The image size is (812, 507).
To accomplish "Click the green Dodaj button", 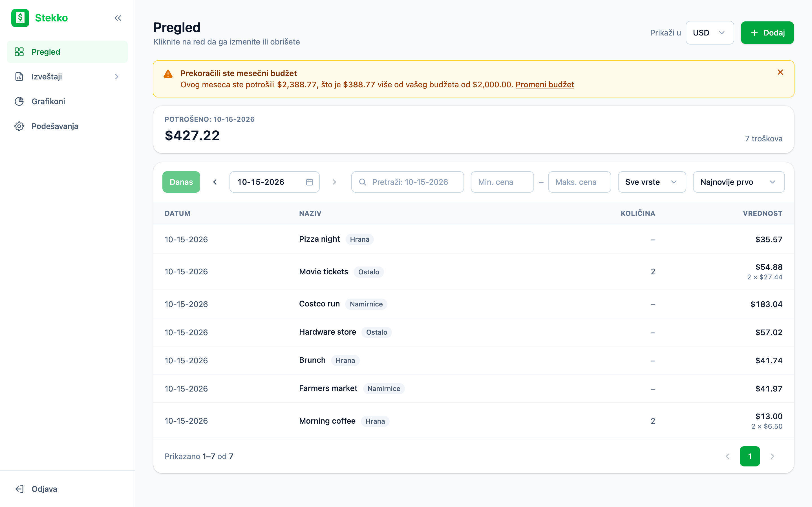I will (x=767, y=33).
